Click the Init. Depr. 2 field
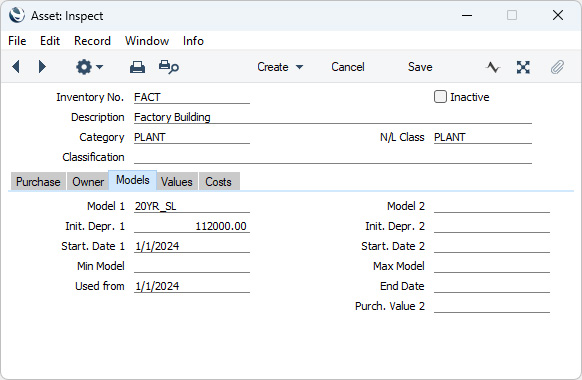 click(491, 226)
